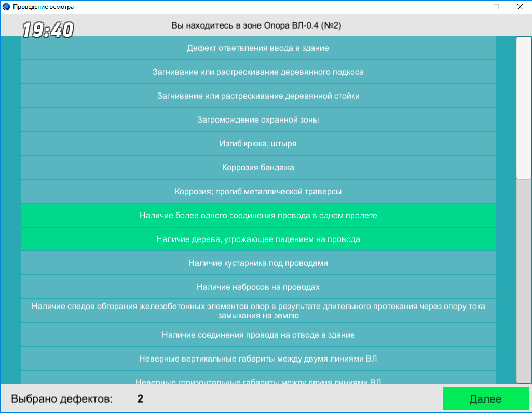Deselect 'Наличие более одного соединения провода' defect
The width and height of the screenshot is (532, 413).
[258, 215]
